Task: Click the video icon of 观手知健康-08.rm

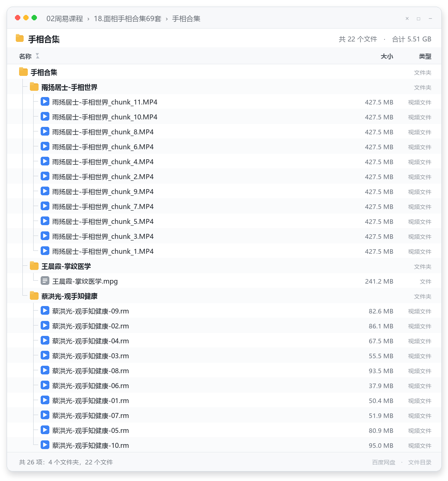Action: point(45,370)
